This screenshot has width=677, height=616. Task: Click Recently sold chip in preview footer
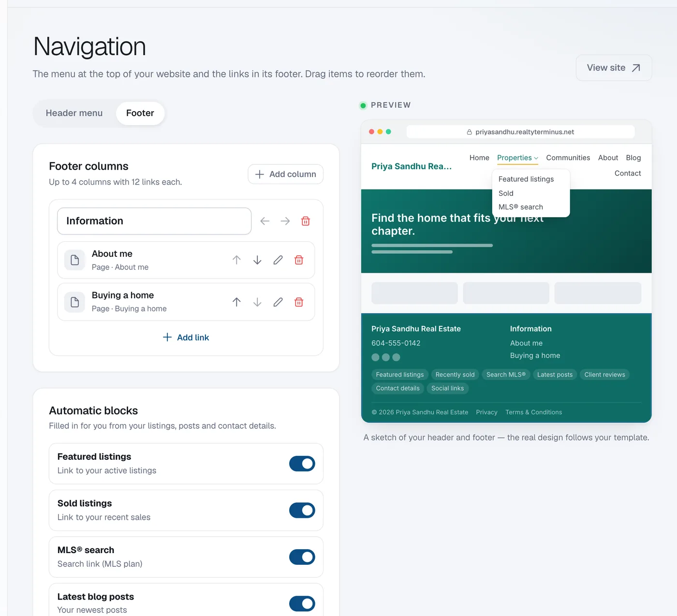tap(455, 375)
